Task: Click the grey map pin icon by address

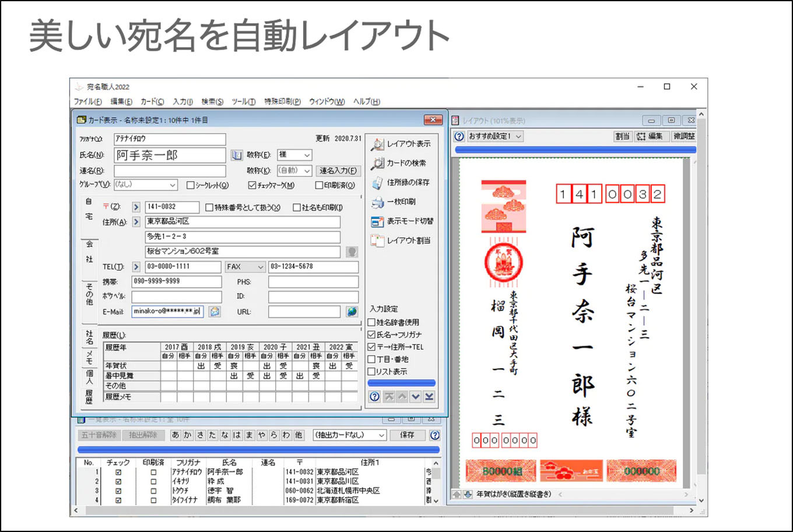Action: (352, 252)
